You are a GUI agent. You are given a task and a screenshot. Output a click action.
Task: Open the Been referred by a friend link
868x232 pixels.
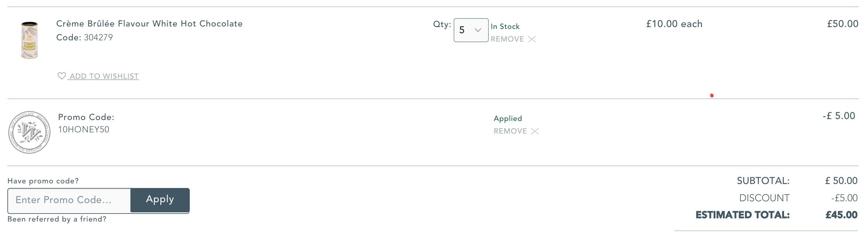coord(57,219)
